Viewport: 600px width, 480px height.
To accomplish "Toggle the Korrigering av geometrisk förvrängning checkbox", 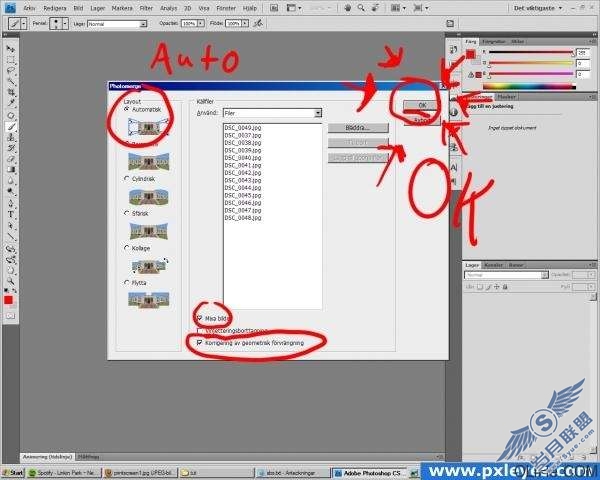I will tap(199, 343).
